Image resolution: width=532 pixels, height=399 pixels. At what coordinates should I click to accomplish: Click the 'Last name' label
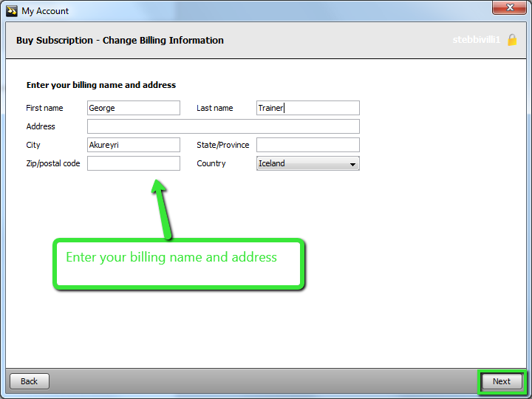point(215,108)
